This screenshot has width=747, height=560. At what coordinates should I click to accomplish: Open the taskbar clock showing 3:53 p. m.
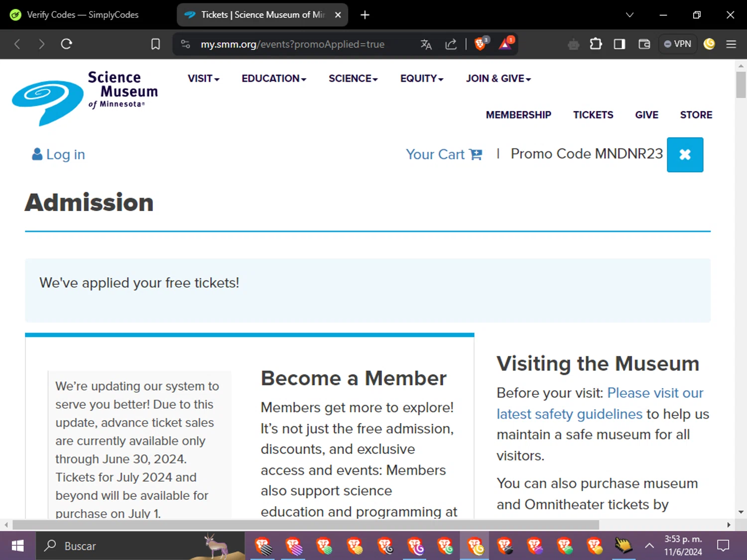click(x=683, y=546)
